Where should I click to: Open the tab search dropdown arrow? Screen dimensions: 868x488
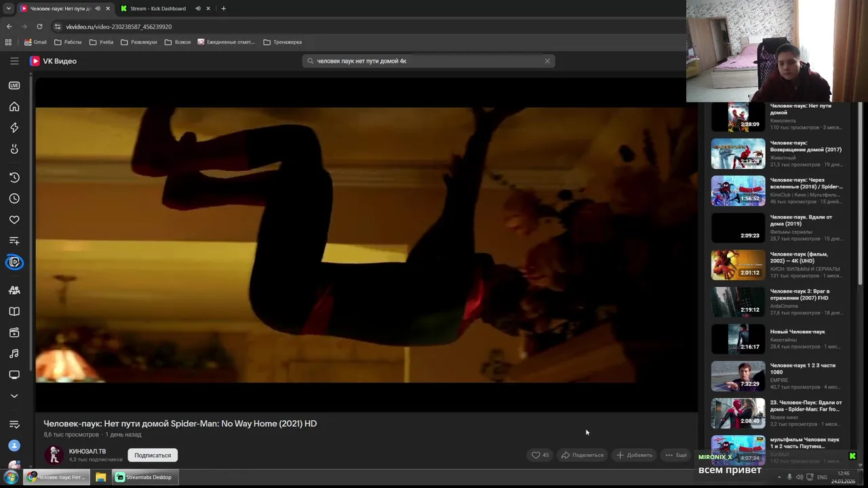8,9
